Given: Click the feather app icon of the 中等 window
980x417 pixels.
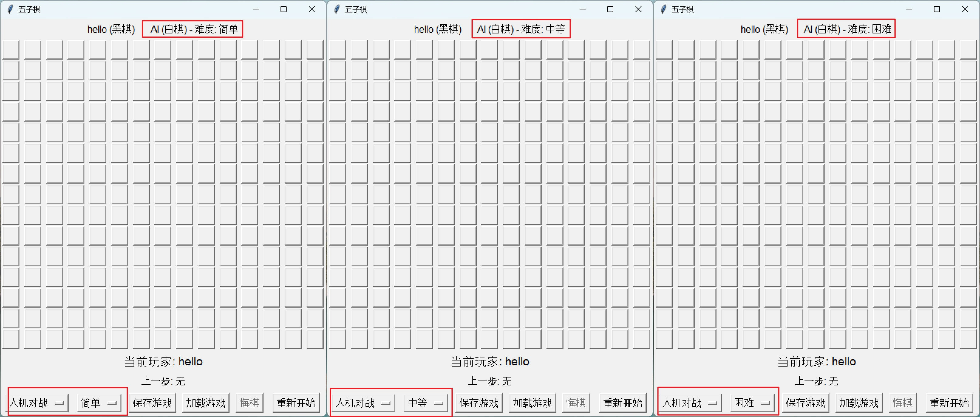Looking at the screenshot, I should (337, 9).
